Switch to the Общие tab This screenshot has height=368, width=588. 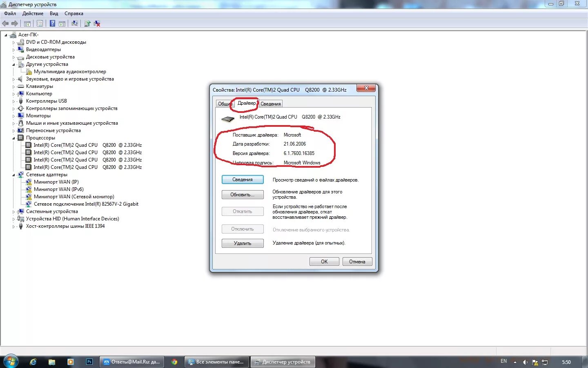pos(224,104)
